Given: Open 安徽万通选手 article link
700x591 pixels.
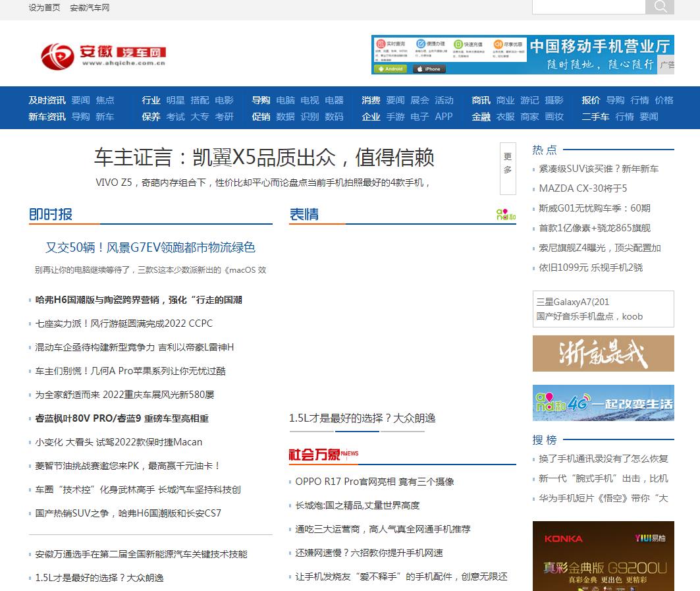Looking at the screenshot, I should pos(141,554).
